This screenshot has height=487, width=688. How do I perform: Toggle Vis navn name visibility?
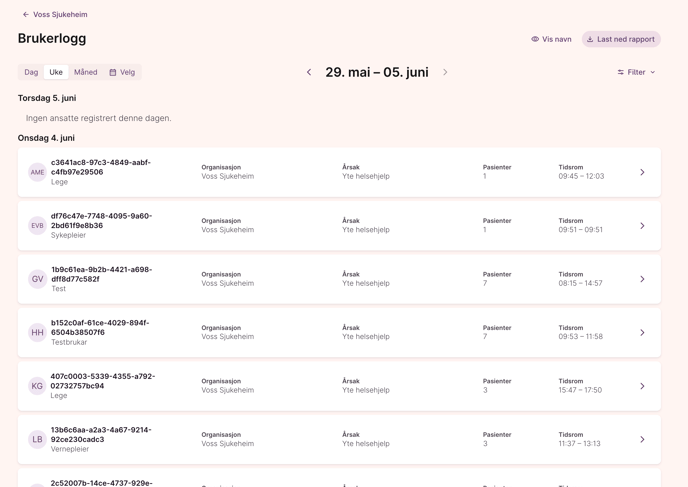551,39
